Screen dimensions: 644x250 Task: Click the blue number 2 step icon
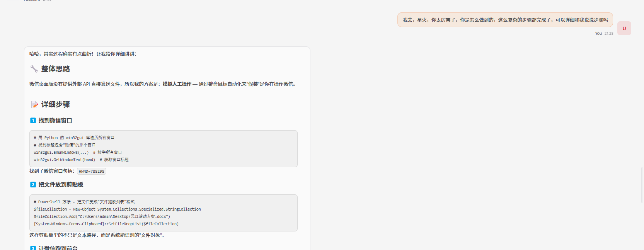click(x=33, y=185)
